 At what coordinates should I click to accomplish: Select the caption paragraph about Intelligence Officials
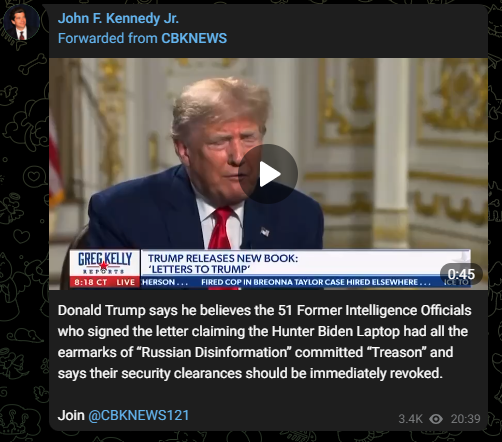(x=264, y=342)
